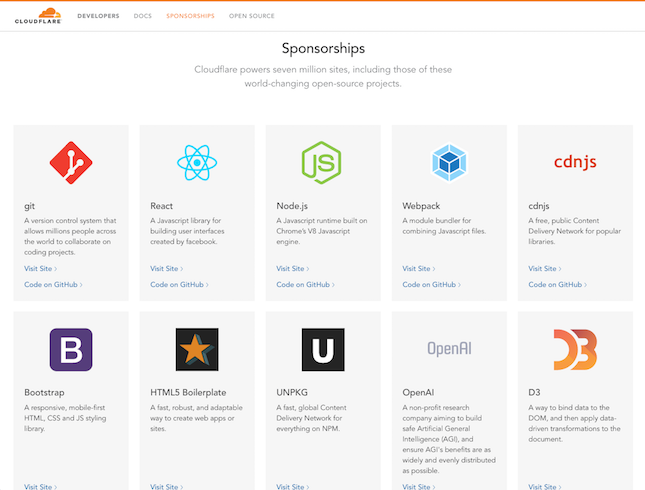Open Code on GitHub for Node.js
Image resolution: width=645 pixels, height=490 pixels.
tap(305, 285)
